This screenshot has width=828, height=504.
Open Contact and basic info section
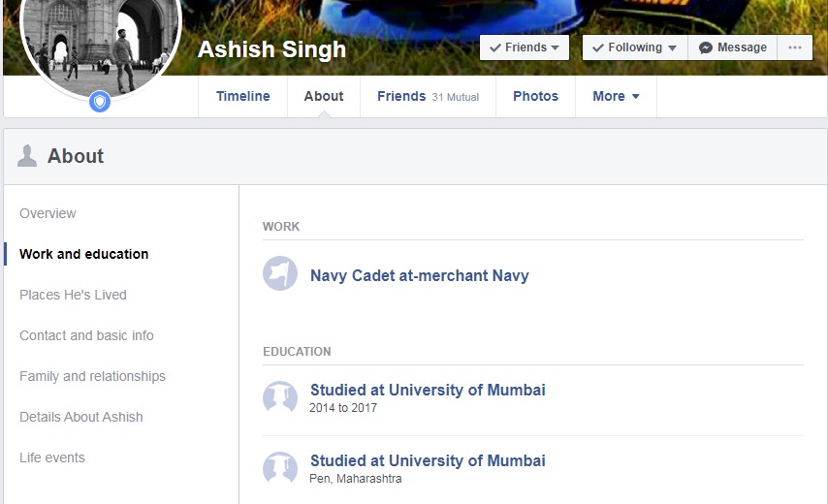click(86, 335)
